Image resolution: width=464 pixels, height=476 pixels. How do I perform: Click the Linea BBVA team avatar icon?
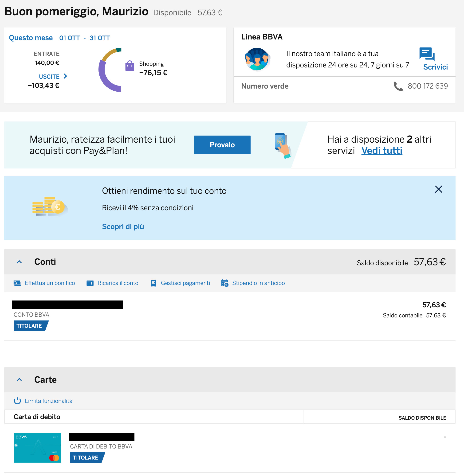point(257,59)
